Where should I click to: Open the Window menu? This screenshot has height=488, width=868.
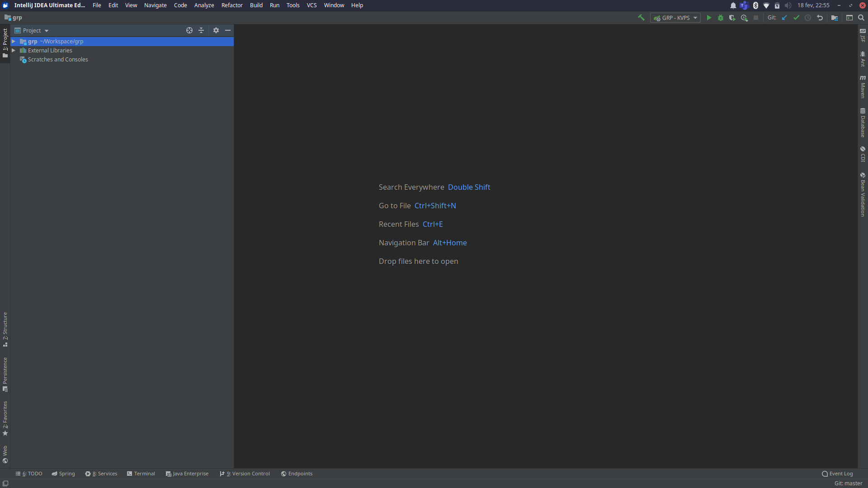pos(334,5)
